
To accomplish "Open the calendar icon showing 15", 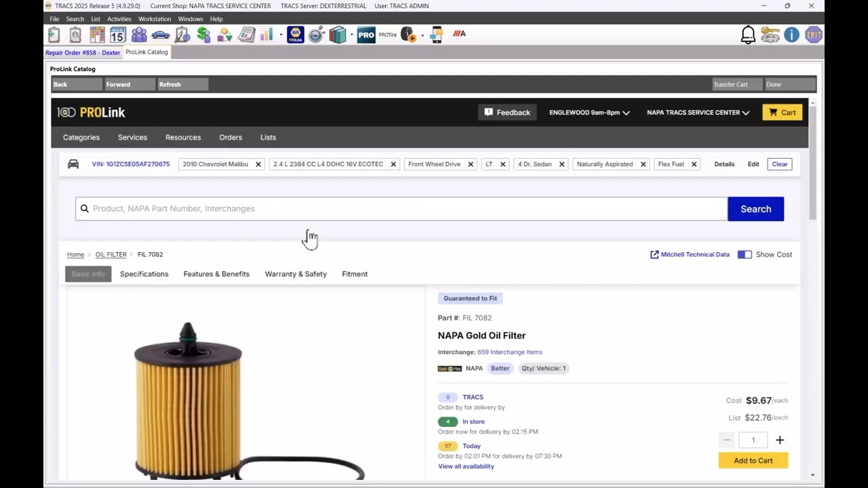I will [117, 35].
